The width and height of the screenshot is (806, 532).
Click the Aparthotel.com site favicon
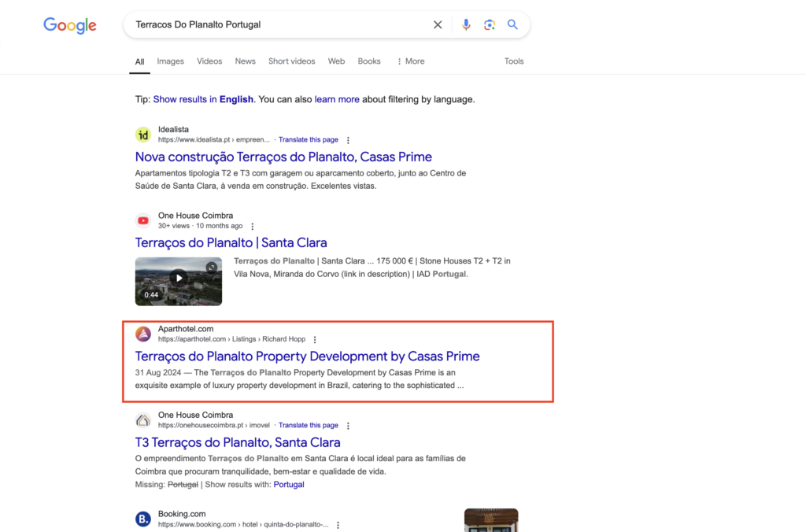tap(143, 334)
